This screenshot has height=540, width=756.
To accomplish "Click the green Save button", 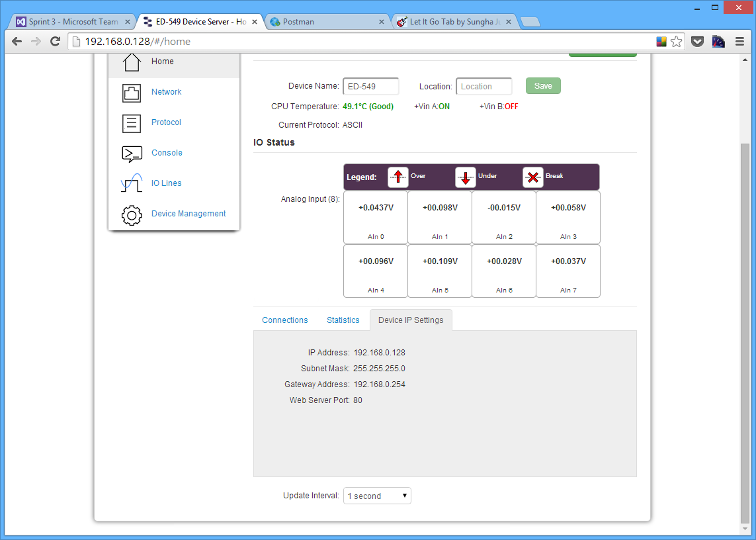I will coord(542,85).
